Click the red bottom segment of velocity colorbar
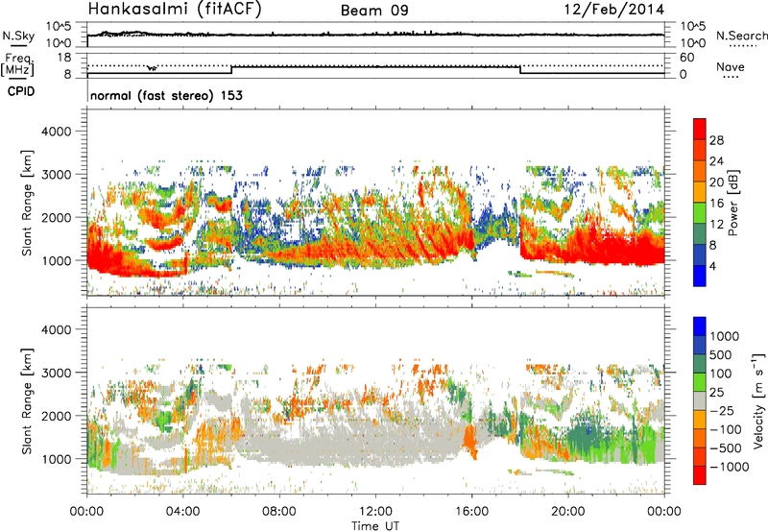768x532 pixels. tap(700, 475)
